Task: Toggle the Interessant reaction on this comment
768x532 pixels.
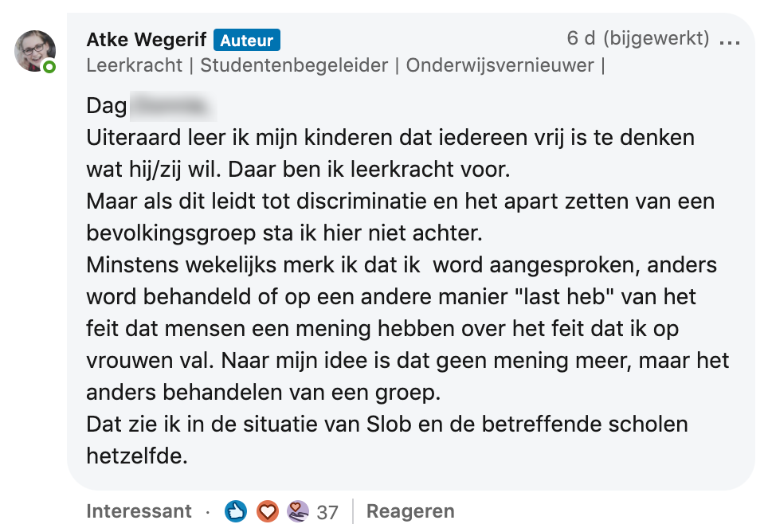Action: 139,511
